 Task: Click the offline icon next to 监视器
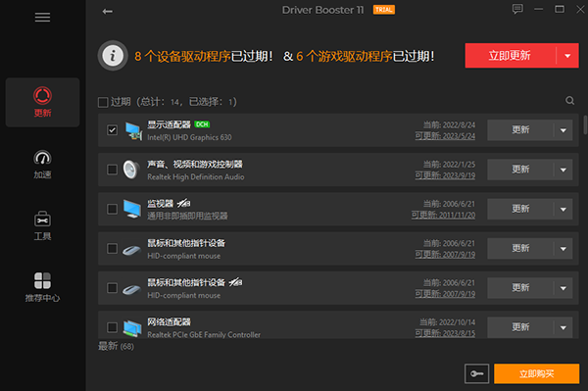coord(184,204)
